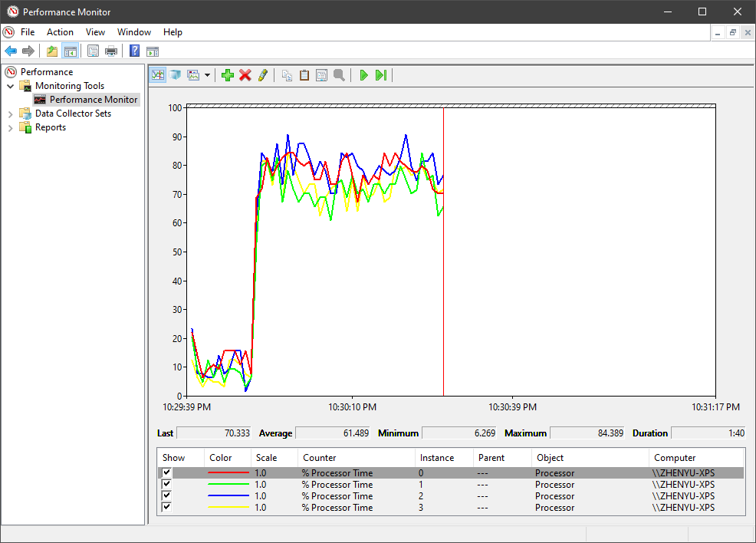Click the Print icon in main toolbar
756x543 pixels.
111,51
